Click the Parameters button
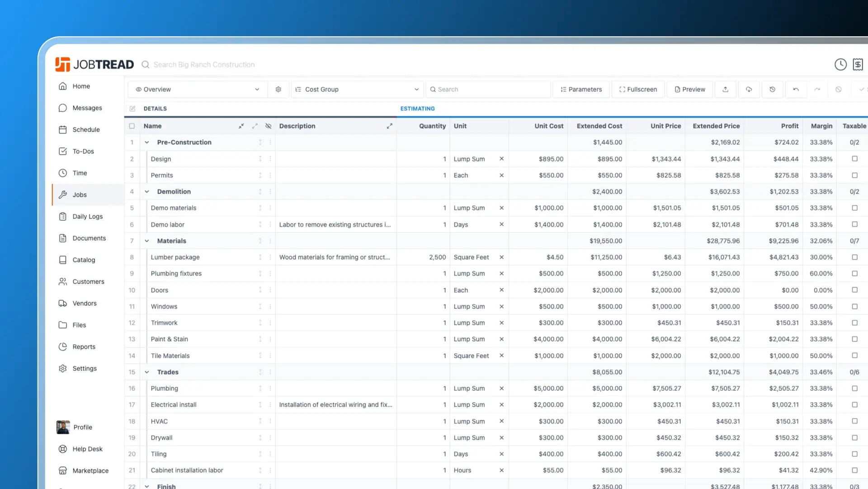This screenshot has height=489, width=868. point(581,90)
